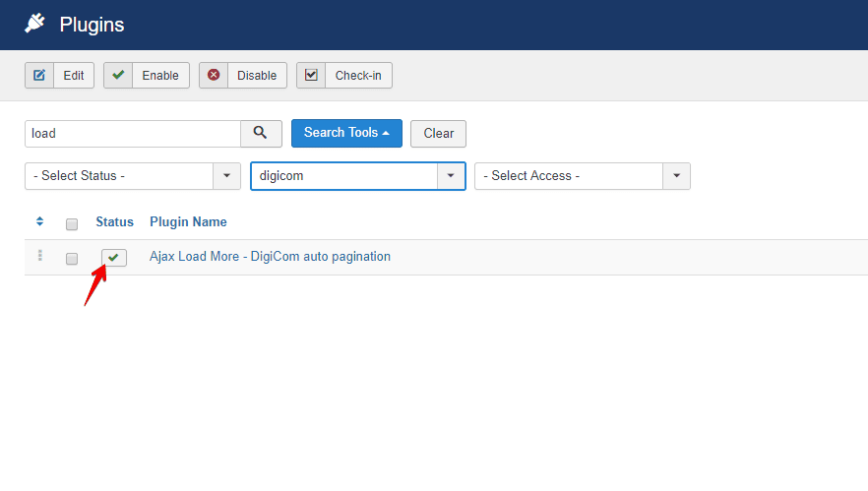This screenshot has width=868, height=491.
Task: Tick the select-all checkbox in the table header
Action: click(72, 224)
